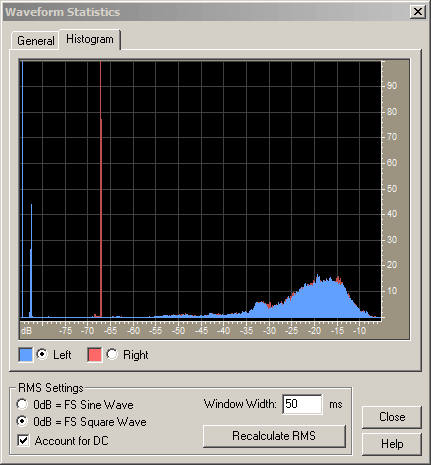Image resolution: width=431 pixels, height=465 pixels.
Task: Focus the Window Width input field
Action: [302, 404]
